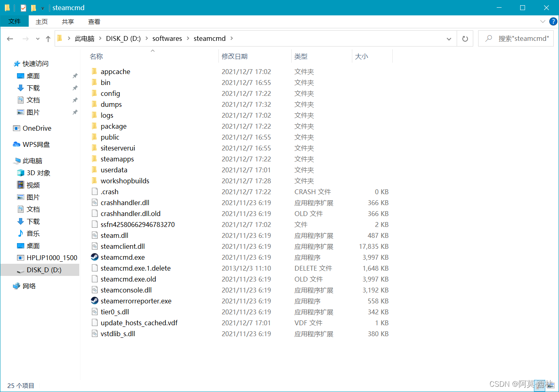Sort by the 修改日期 column header

tap(235, 56)
